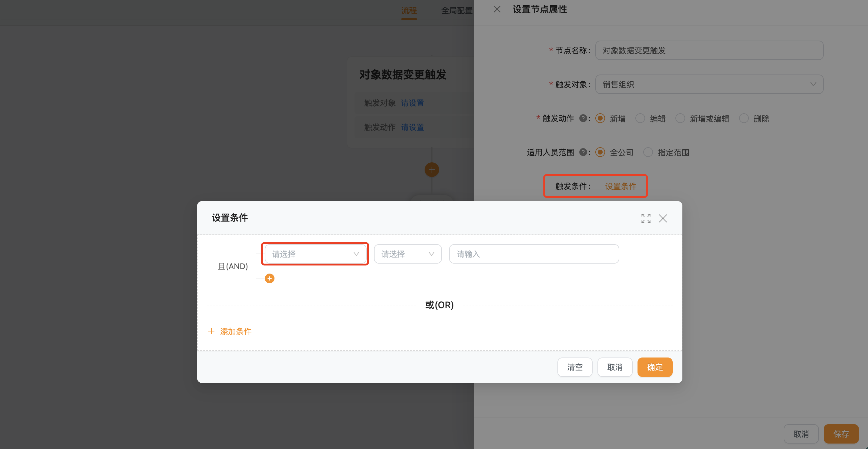Focus the 请输入 condition value field
The height and width of the screenshot is (449, 868).
pos(534,254)
